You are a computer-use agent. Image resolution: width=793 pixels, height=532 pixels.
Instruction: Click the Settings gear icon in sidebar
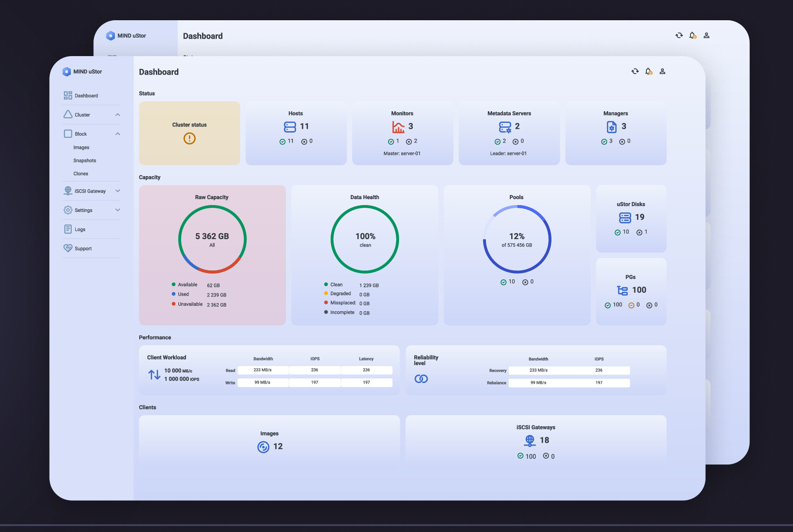click(x=68, y=210)
